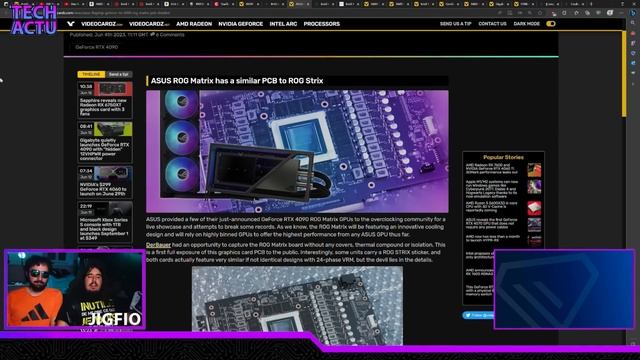Open the 6 Comments link
Viewport: 640px width, 360px height.
(167, 35)
